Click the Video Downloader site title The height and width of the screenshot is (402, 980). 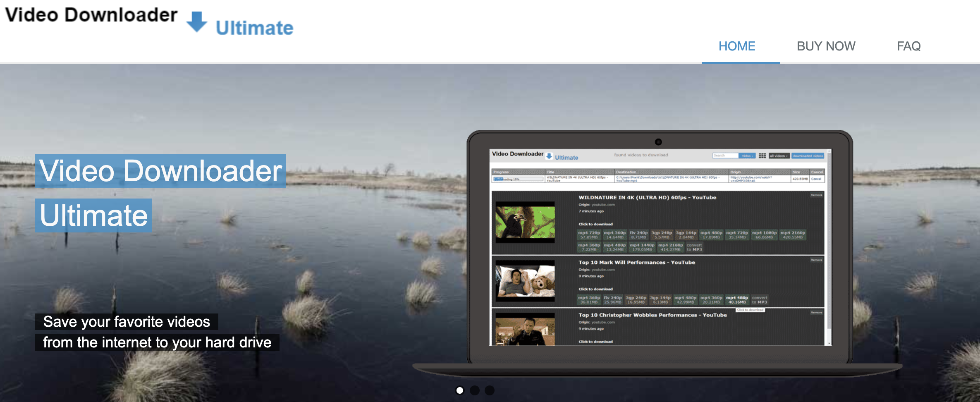(x=91, y=15)
